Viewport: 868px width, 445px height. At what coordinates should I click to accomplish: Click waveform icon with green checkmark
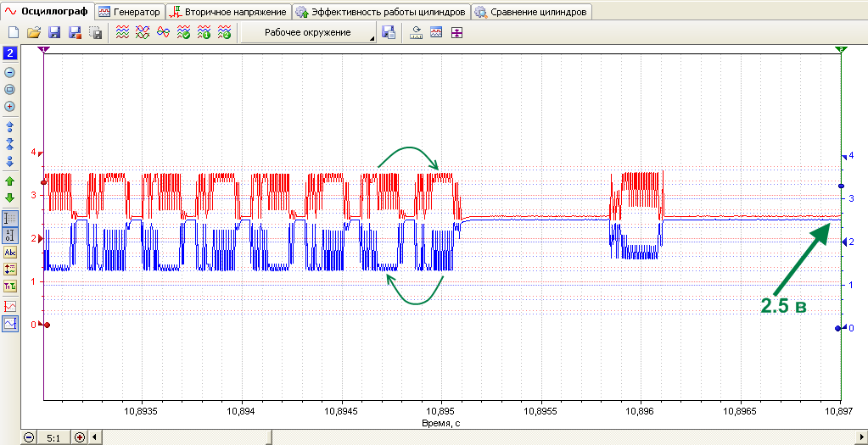tap(184, 32)
